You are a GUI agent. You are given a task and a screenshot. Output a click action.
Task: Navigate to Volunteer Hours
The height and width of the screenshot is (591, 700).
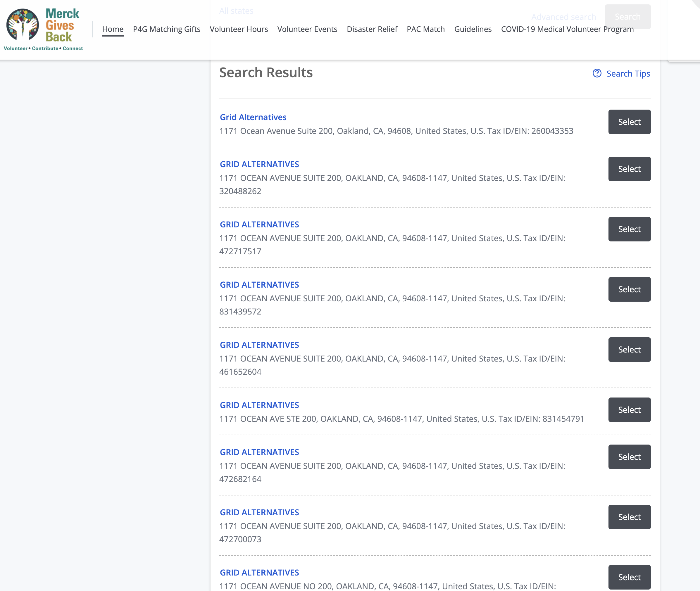pyautogui.click(x=239, y=29)
